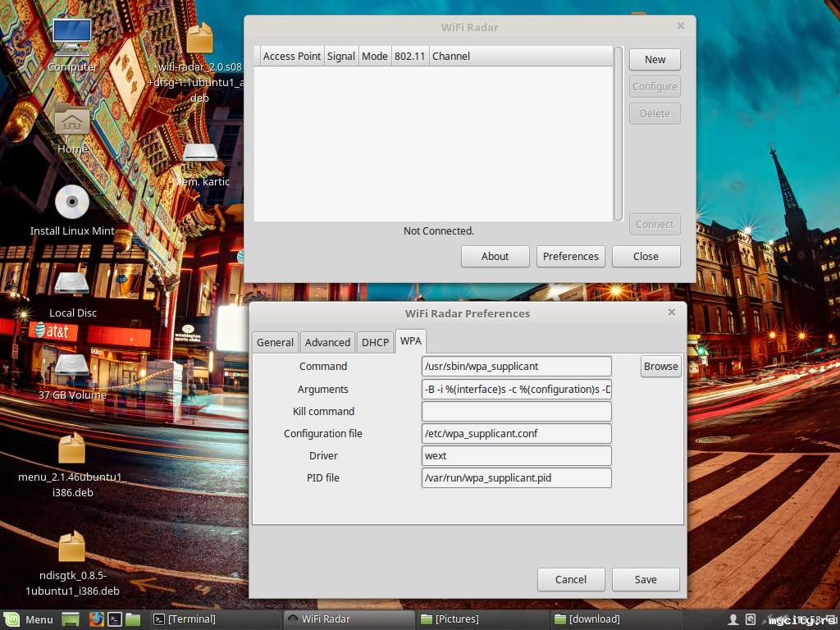Save the WiFi Radar preferences
Image resolution: width=840 pixels, height=630 pixels.
(x=646, y=579)
